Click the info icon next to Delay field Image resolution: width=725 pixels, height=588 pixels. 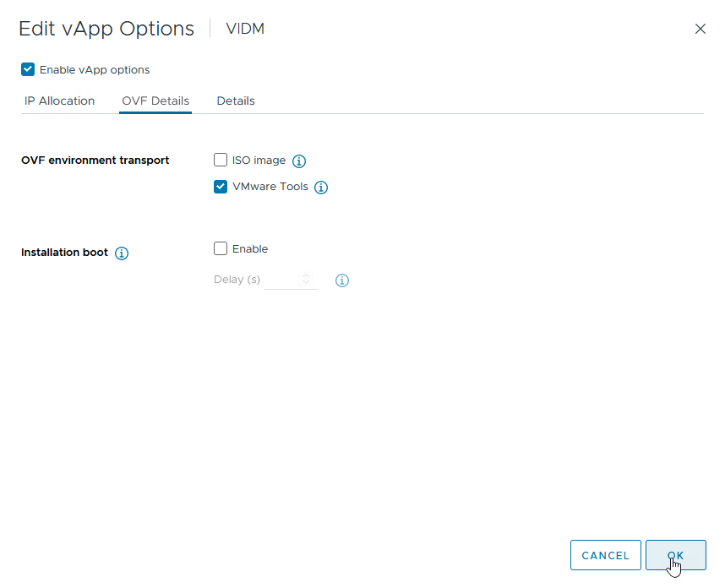[342, 280]
